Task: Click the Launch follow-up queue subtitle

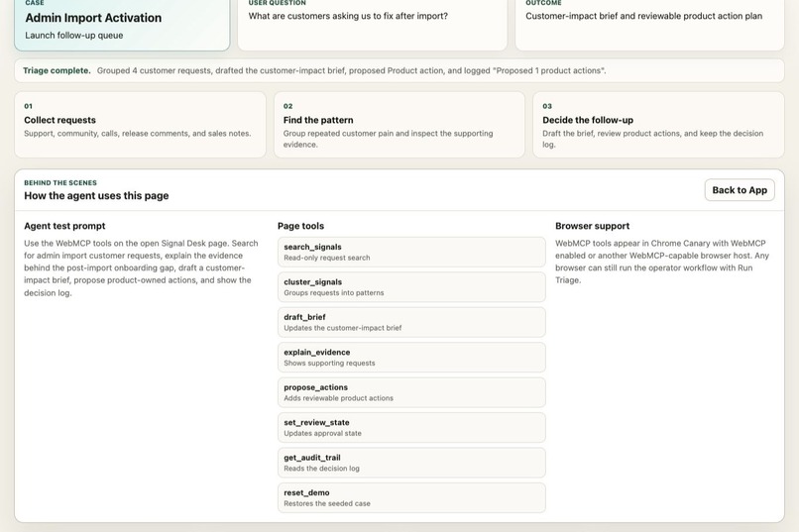Action: click(74, 35)
